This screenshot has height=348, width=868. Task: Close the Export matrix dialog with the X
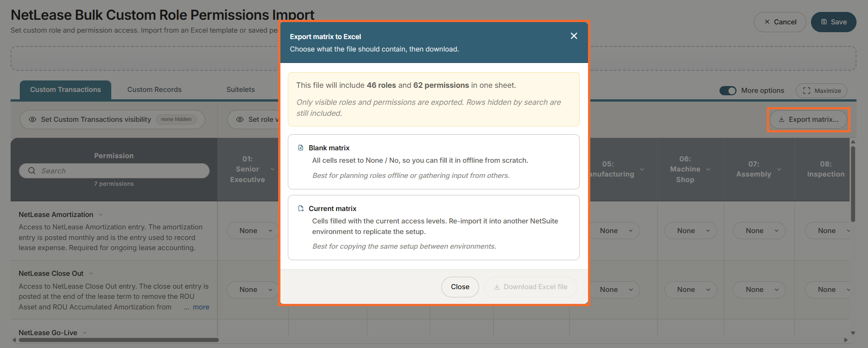click(x=574, y=36)
